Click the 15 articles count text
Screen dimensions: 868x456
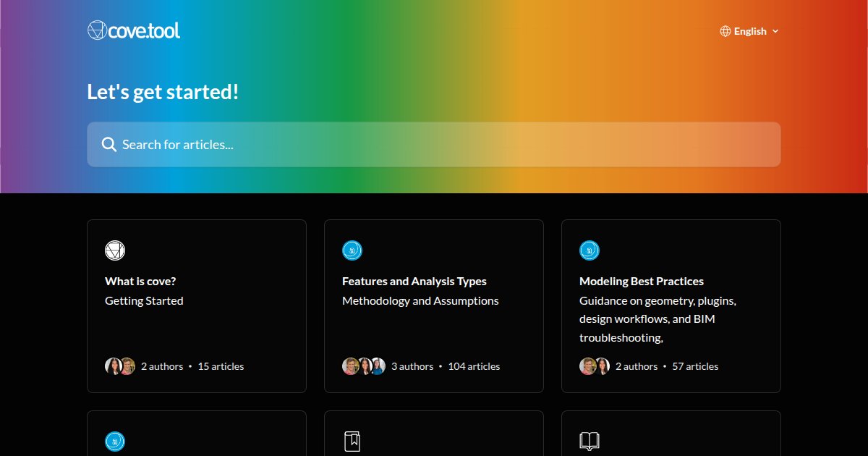[x=221, y=366]
